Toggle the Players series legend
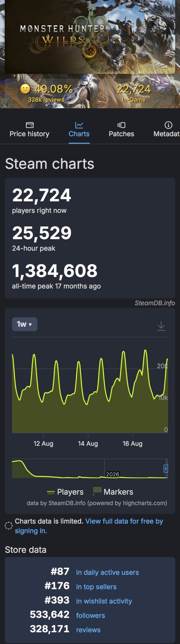180x644 pixels. [x=65, y=492]
